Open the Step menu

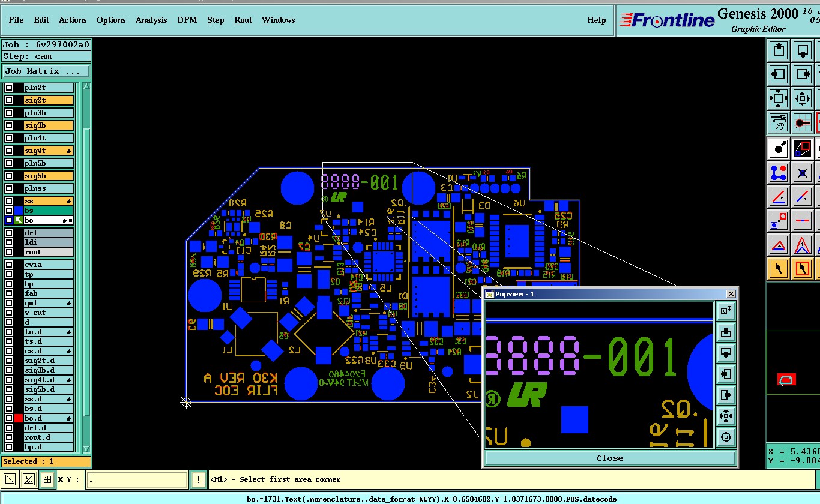click(x=216, y=20)
